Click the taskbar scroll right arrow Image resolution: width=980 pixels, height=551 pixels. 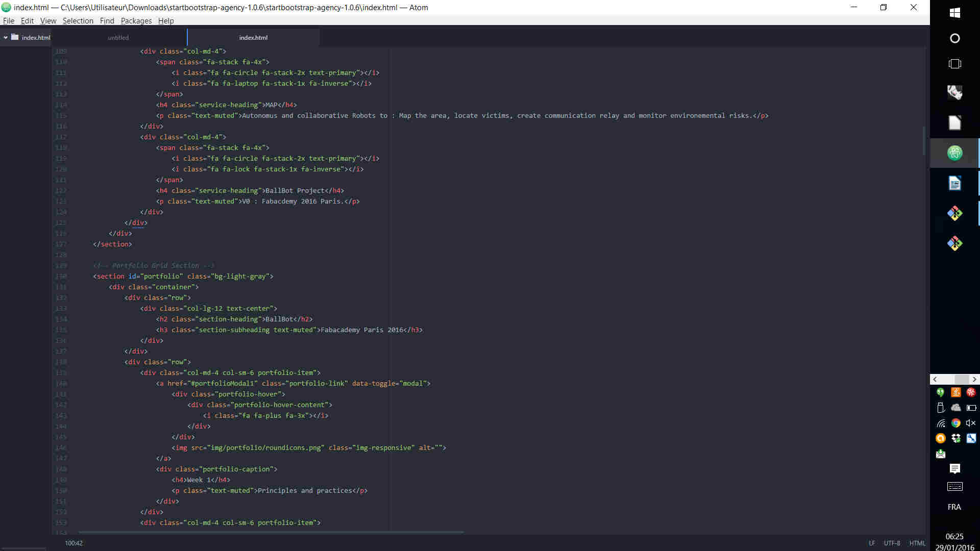(974, 379)
